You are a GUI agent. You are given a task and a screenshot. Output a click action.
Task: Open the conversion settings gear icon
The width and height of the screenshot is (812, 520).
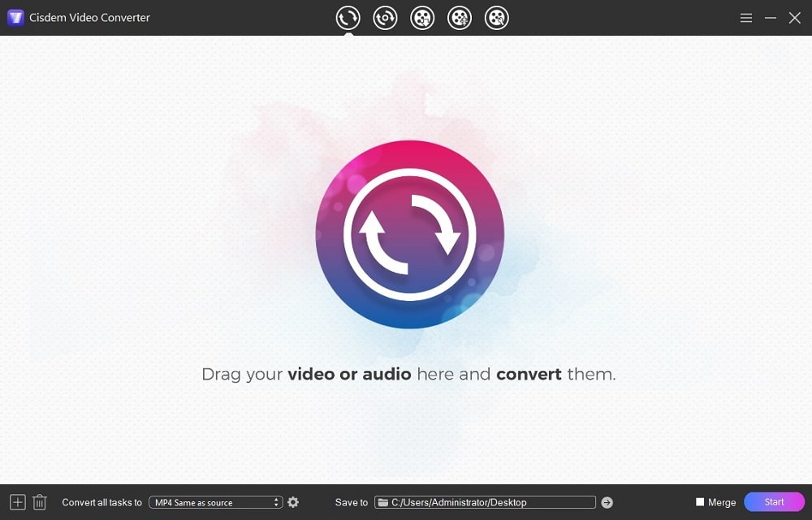coord(293,502)
